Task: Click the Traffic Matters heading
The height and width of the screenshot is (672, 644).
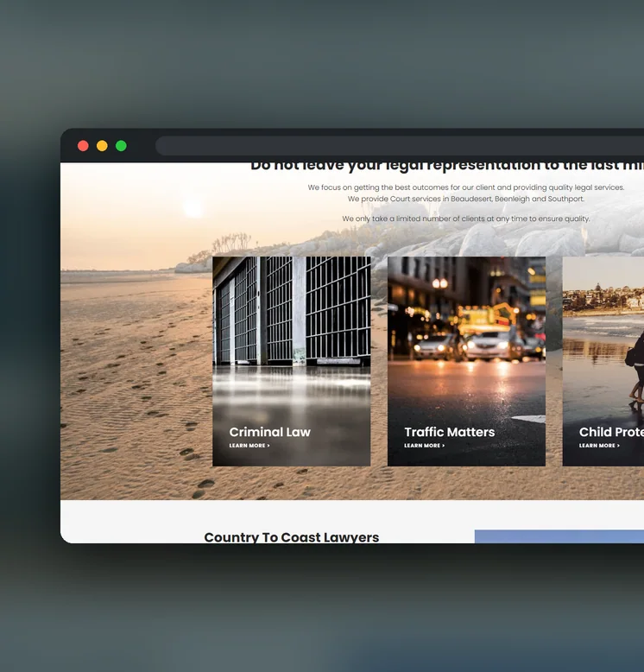Action: [x=449, y=432]
